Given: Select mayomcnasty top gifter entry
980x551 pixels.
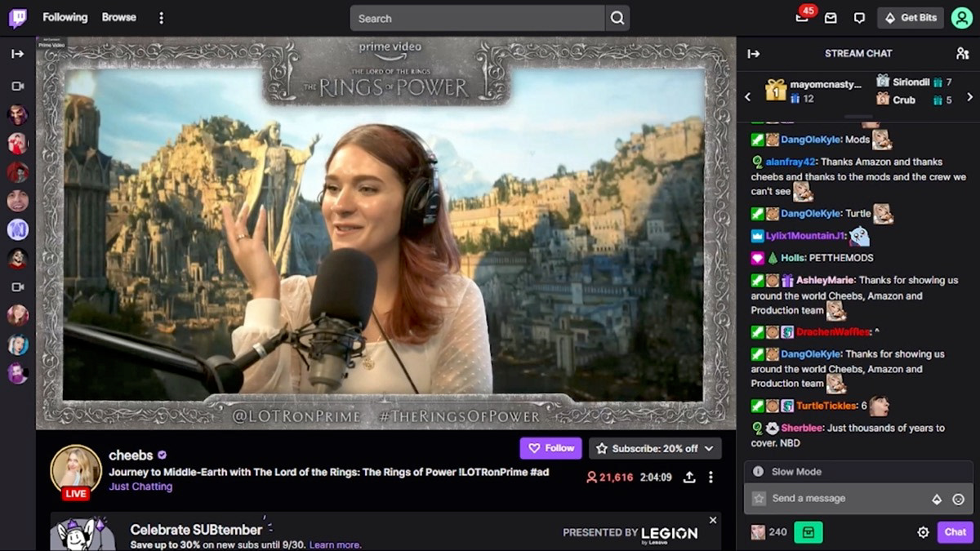Looking at the screenshot, I should point(812,91).
